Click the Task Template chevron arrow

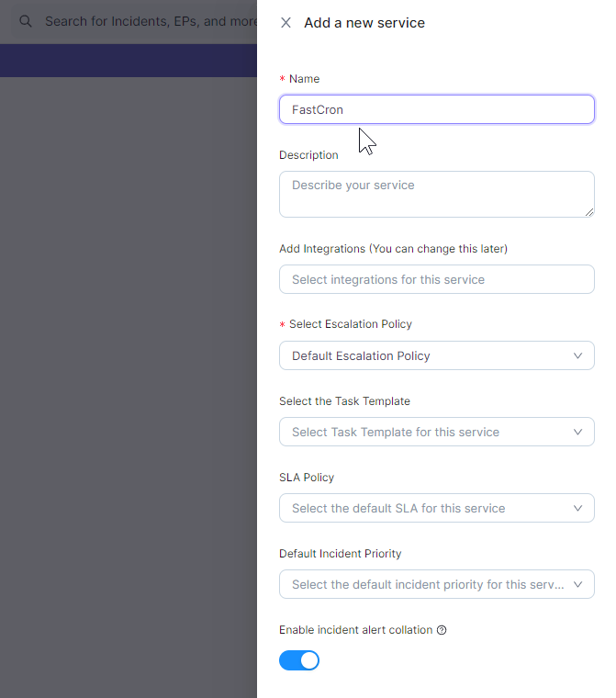[577, 432]
